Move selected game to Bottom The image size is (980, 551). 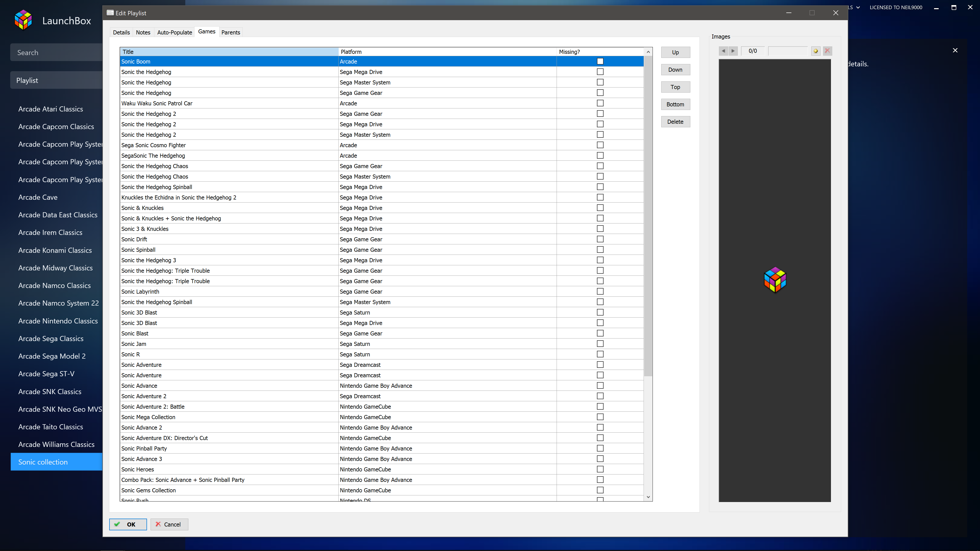pyautogui.click(x=675, y=104)
